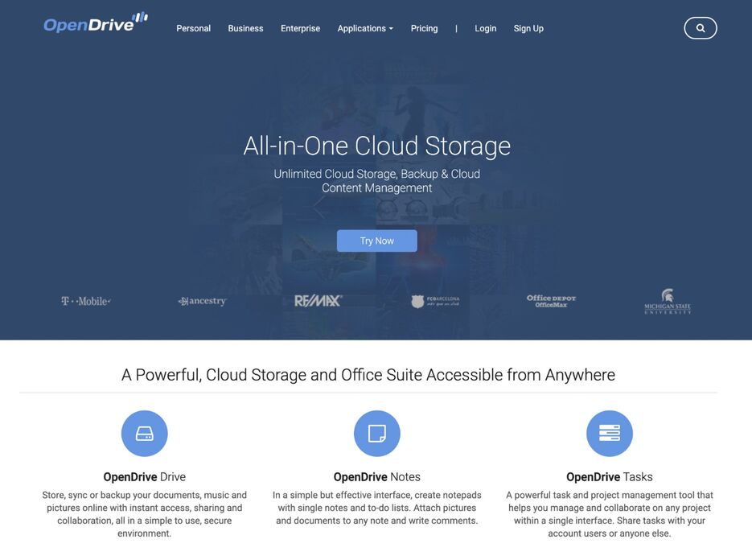Click the Office Depot OfficeMax logo
This screenshot has width=752, height=560.
tap(551, 301)
